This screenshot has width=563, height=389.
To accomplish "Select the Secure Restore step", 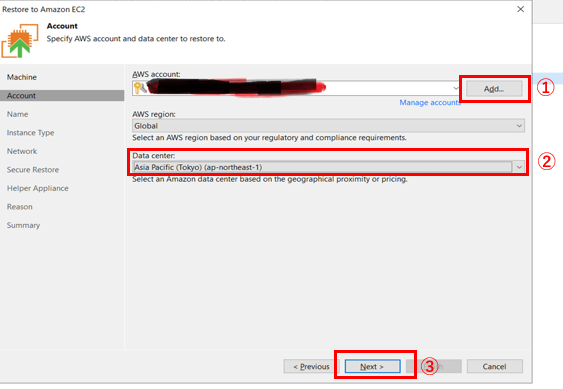I will point(33,170).
